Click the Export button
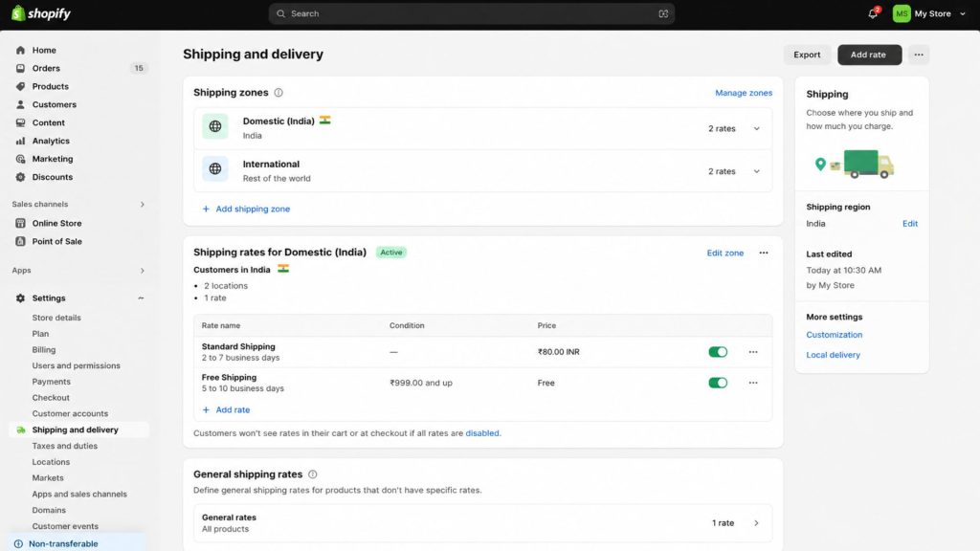The image size is (980, 551). click(807, 55)
